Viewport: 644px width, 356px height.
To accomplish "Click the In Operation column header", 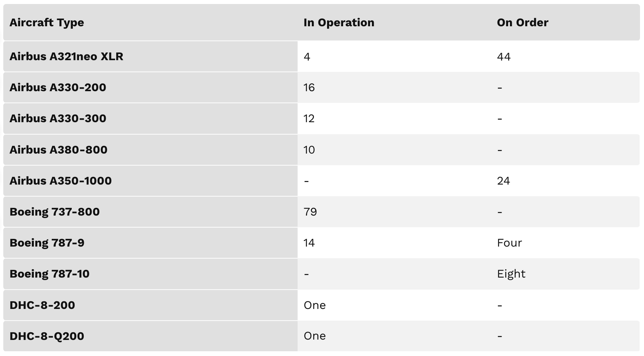I will pyautogui.click(x=338, y=23).
